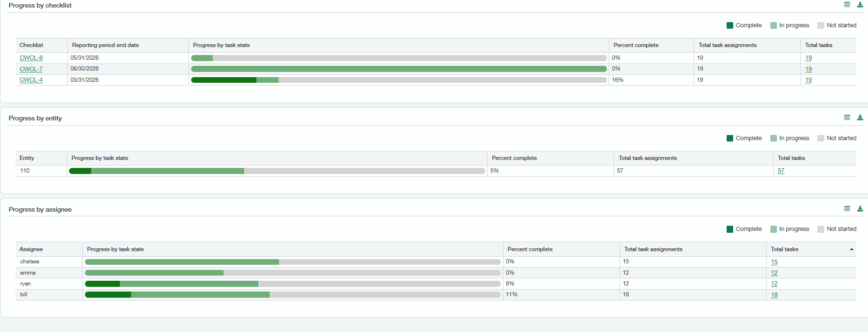Open table view icon for Progress by checklist

pyautogui.click(x=847, y=5)
